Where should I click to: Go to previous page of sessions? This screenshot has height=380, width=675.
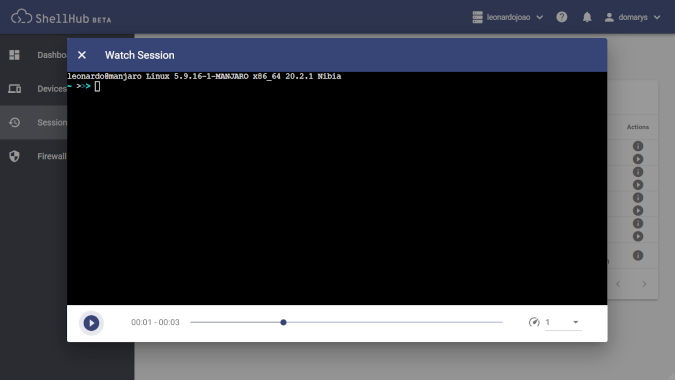tap(618, 284)
